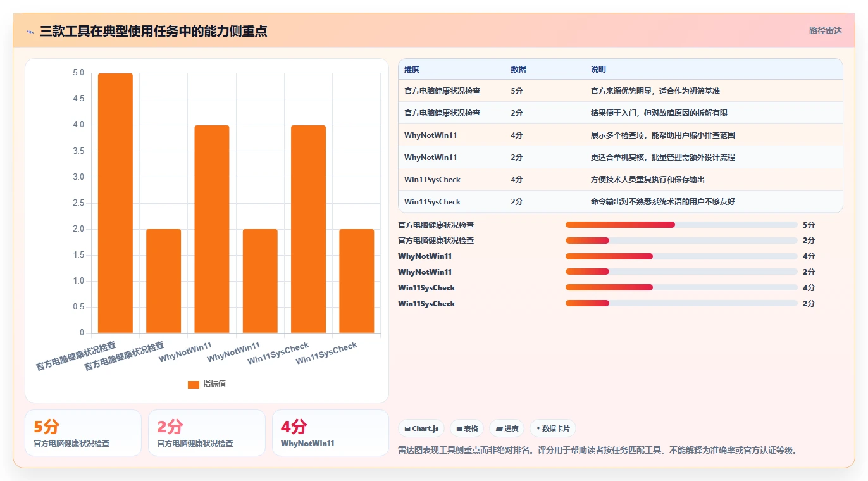Click the 5.0-high bar for 官方电脑健康状况检查
This screenshot has height=481, width=868.
115,203
